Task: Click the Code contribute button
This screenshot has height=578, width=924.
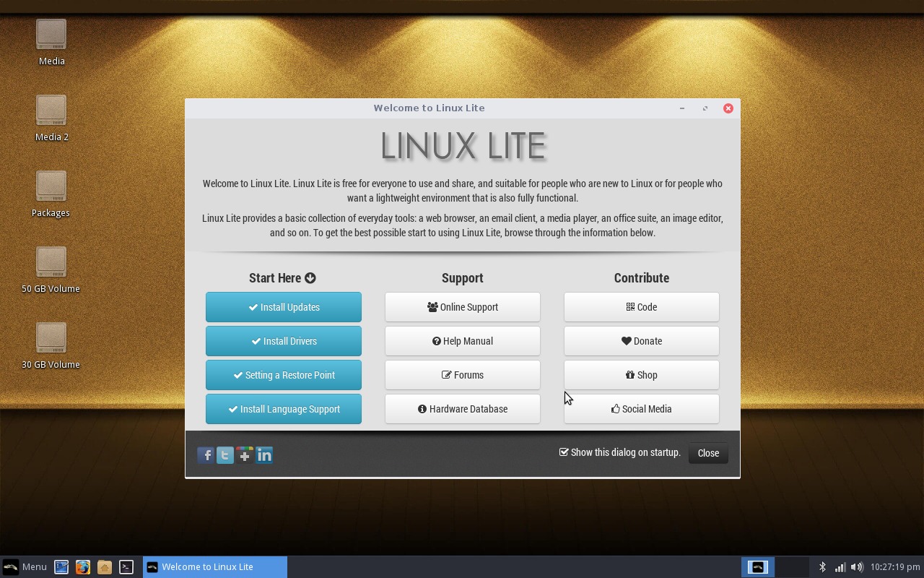Action: (x=642, y=307)
